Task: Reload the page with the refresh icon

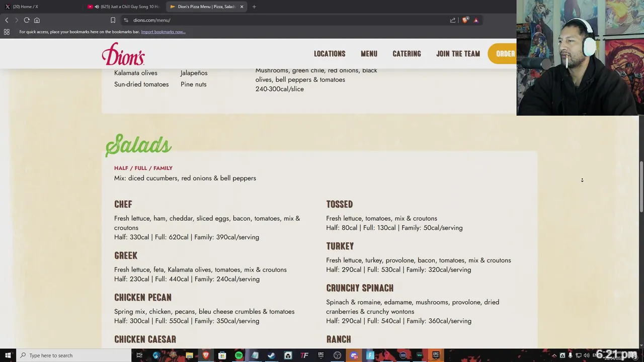Action: click(x=27, y=20)
